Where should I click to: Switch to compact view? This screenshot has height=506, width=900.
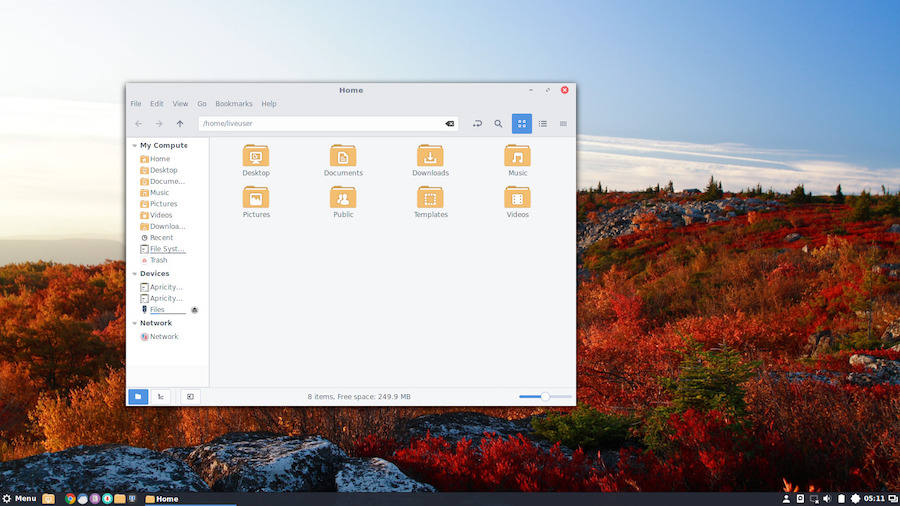point(563,124)
